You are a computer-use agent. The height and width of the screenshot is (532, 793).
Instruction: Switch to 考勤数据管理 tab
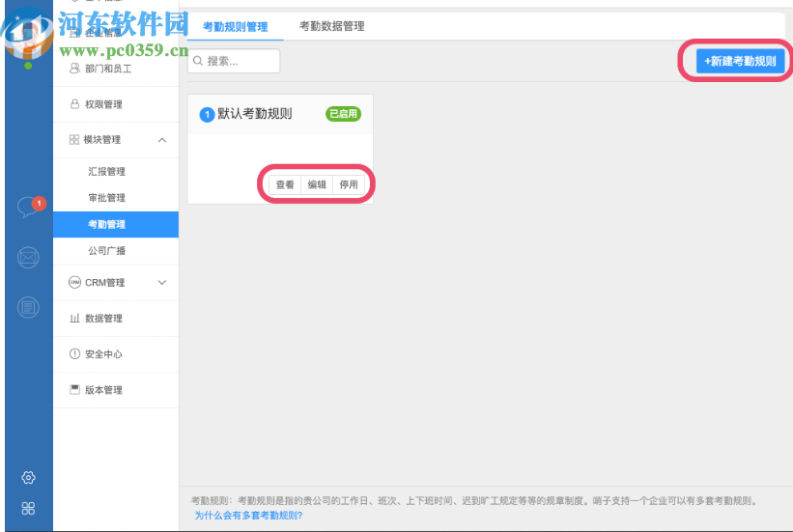click(x=331, y=26)
